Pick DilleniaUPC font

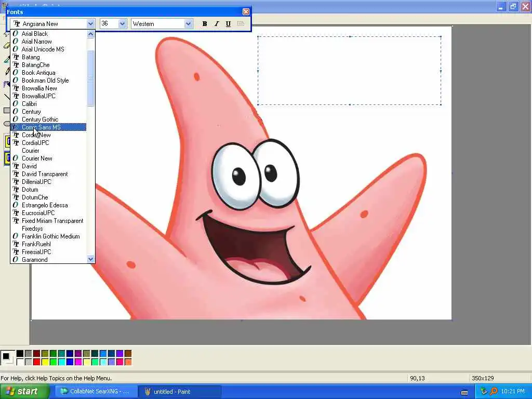pyautogui.click(x=48, y=182)
